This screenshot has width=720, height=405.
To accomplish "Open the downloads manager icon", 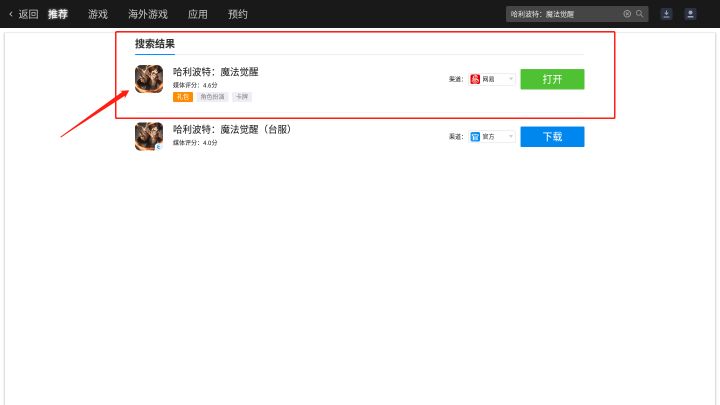I will (666, 14).
